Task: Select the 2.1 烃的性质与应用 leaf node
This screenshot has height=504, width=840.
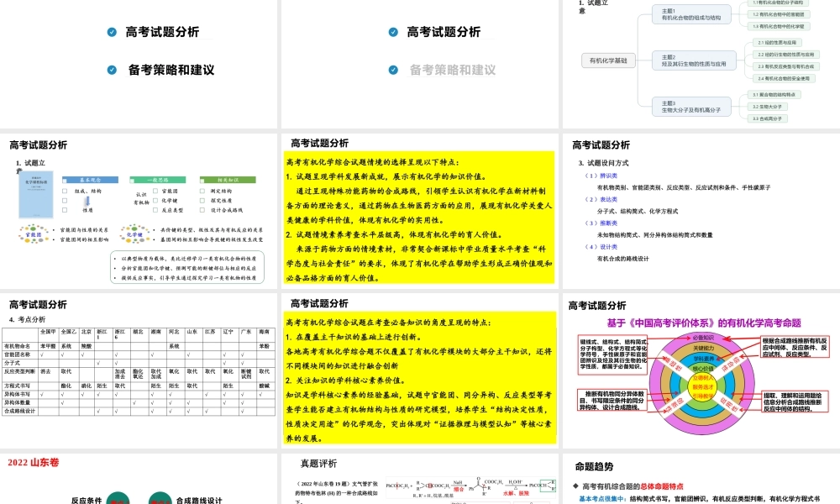Action: [x=777, y=42]
